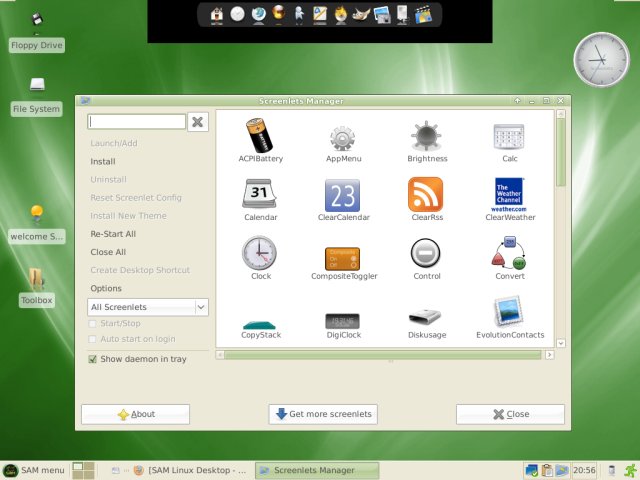
Task: Click the analog clock desktop widget
Action: point(602,60)
